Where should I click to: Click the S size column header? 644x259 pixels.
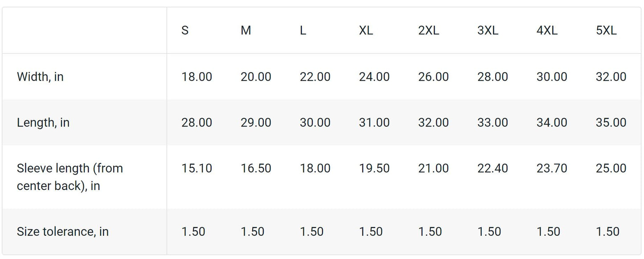pos(185,30)
